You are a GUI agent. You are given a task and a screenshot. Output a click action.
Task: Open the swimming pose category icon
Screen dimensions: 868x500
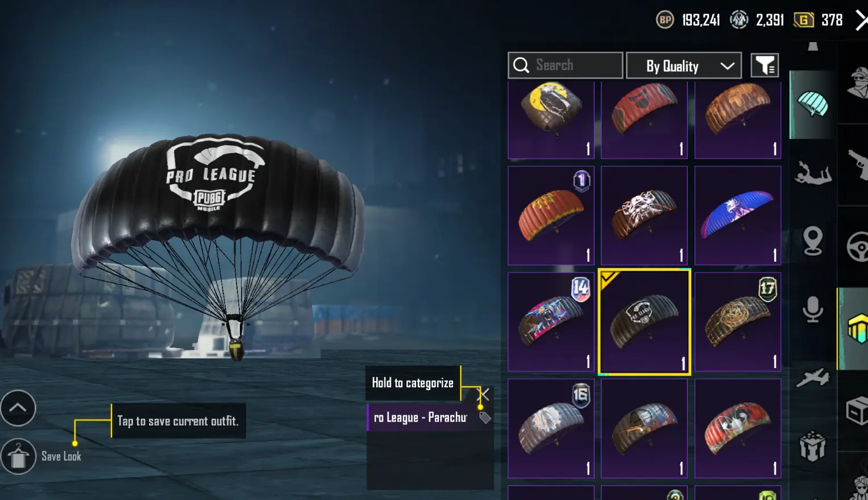(x=813, y=172)
